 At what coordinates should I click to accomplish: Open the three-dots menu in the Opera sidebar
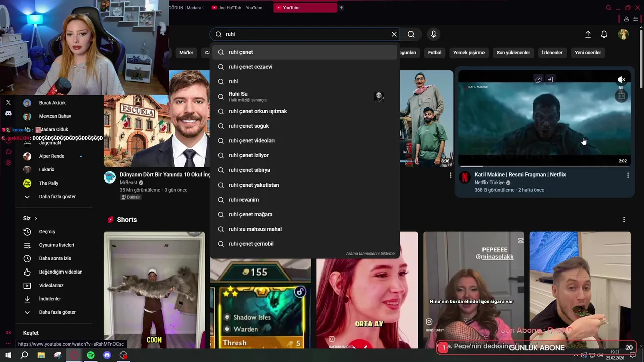(x=8, y=344)
